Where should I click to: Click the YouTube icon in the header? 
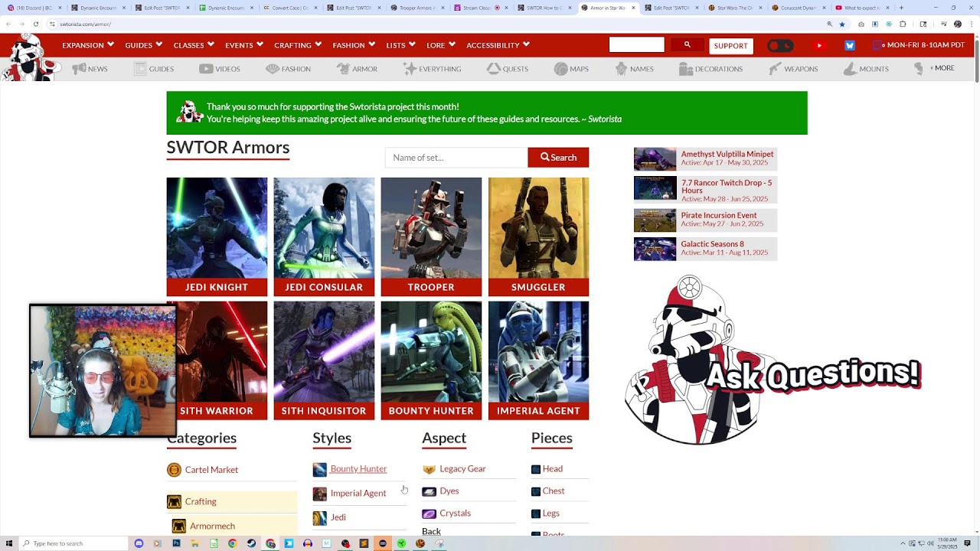click(819, 46)
